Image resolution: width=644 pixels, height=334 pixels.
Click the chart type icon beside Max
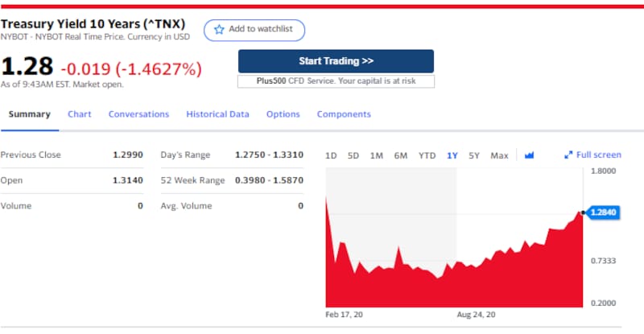[529, 155]
